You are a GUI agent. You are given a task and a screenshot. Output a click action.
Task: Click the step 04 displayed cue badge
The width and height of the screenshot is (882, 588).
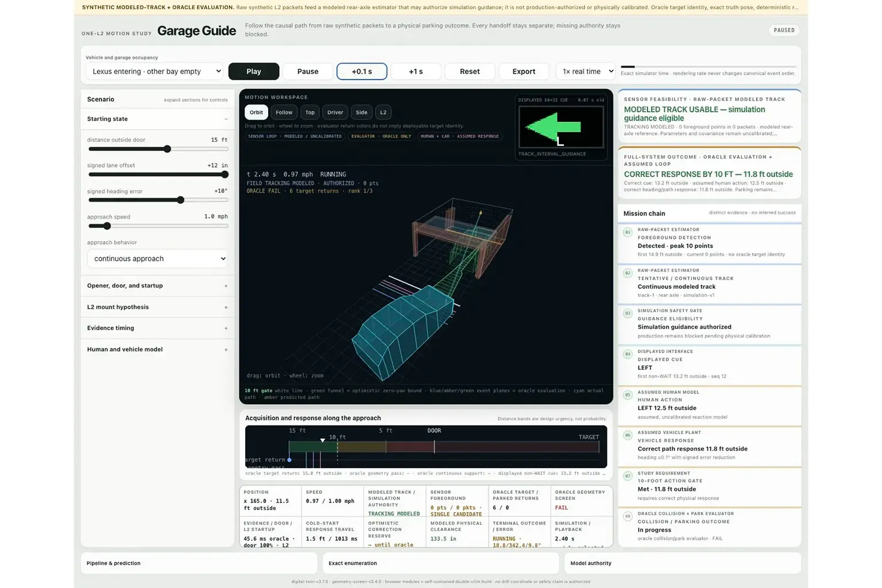coord(628,354)
